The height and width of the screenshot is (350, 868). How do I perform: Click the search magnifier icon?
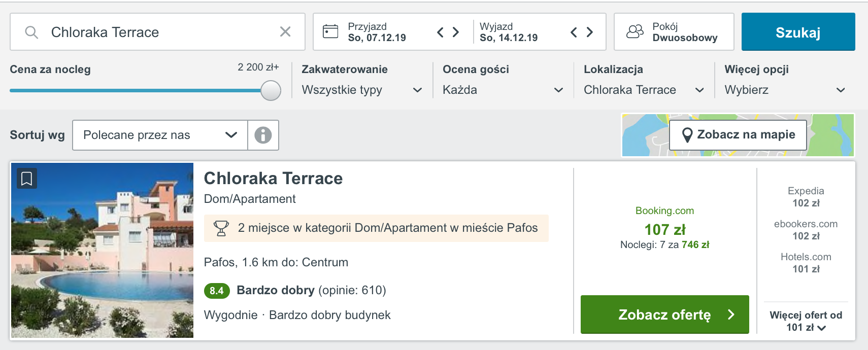pos(31,32)
